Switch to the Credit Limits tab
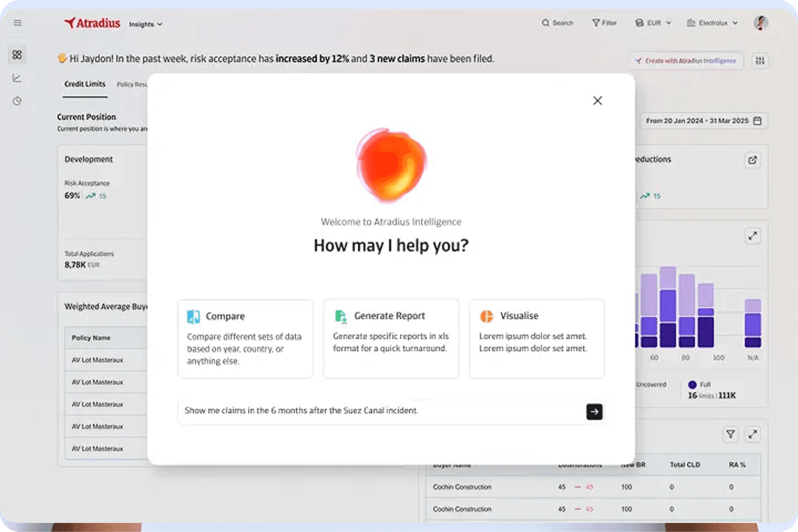 click(x=85, y=84)
